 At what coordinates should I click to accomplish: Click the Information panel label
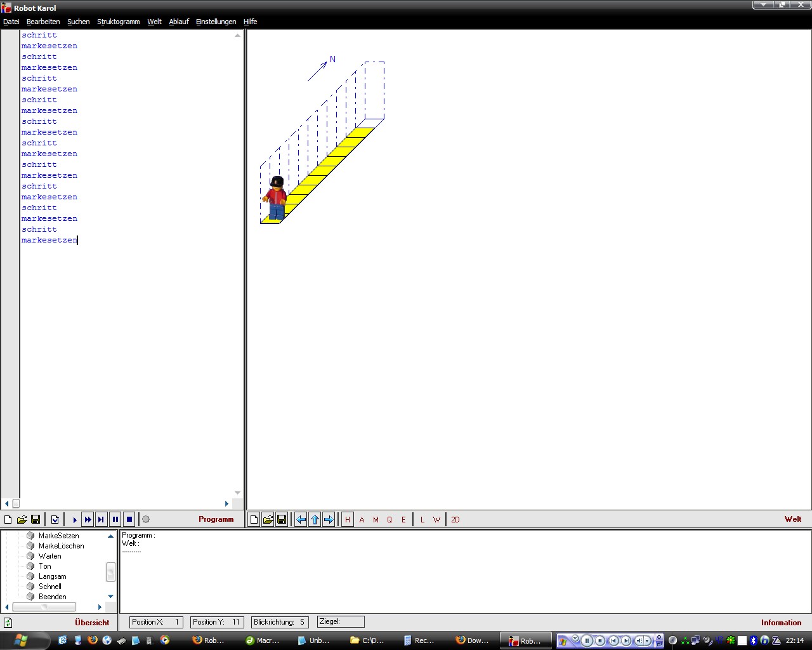(782, 623)
